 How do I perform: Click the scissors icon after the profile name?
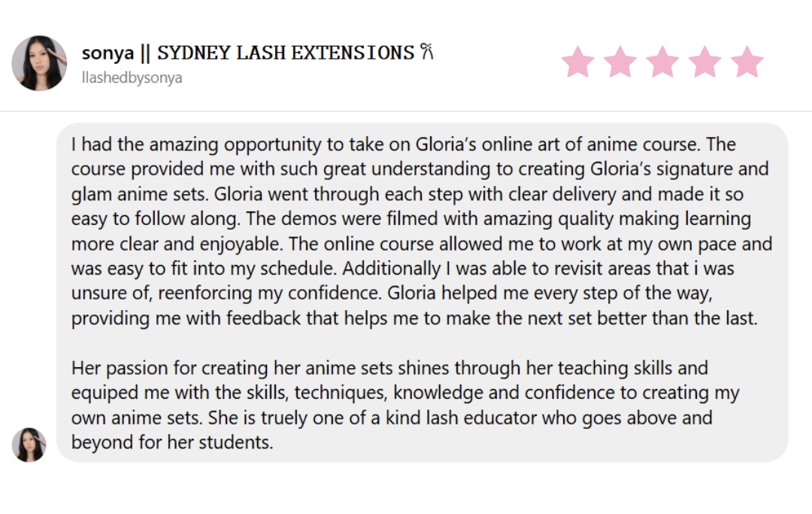tap(427, 53)
